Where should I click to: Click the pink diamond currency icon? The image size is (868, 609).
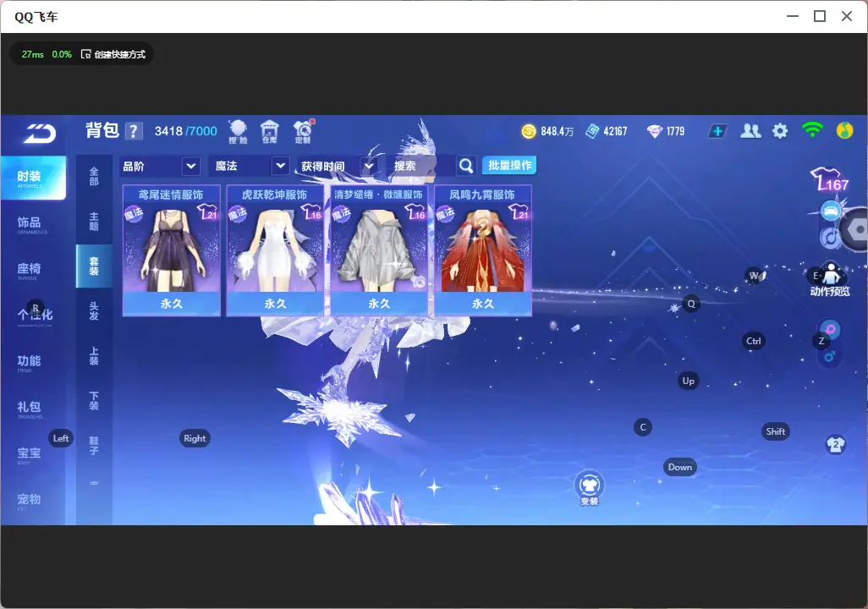click(x=654, y=131)
